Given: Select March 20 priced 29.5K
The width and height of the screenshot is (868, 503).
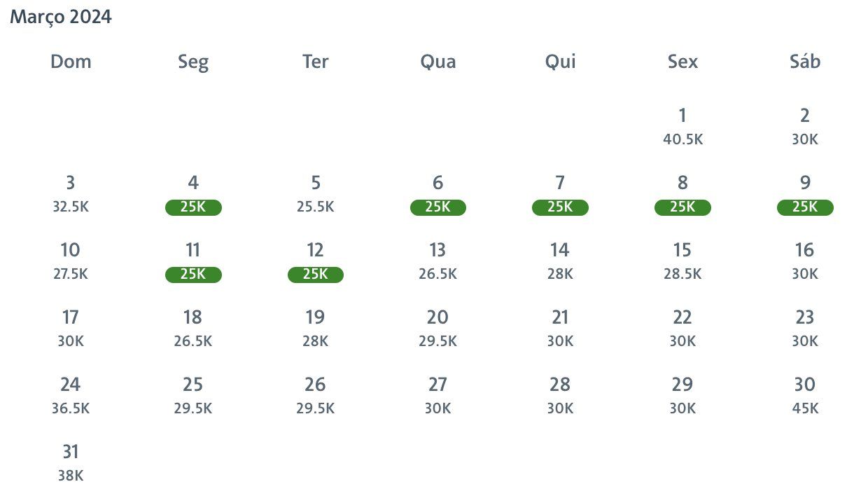Looking at the screenshot, I should click(438, 329).
